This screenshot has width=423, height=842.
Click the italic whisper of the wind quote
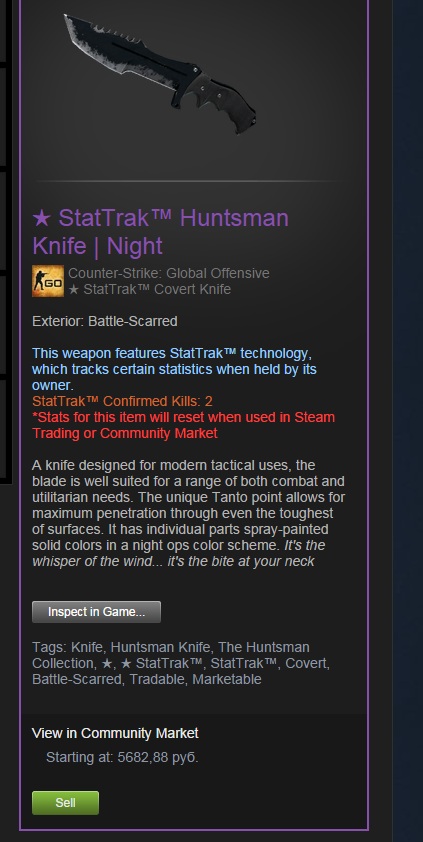click(x=179, y=554)
